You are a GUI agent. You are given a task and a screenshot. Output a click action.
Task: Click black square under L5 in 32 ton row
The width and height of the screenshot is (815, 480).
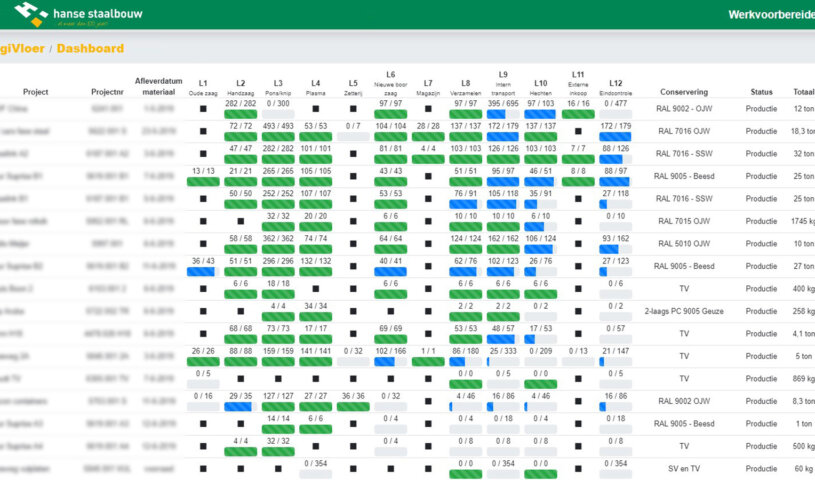pyautogui.click(x=353, y=153)
